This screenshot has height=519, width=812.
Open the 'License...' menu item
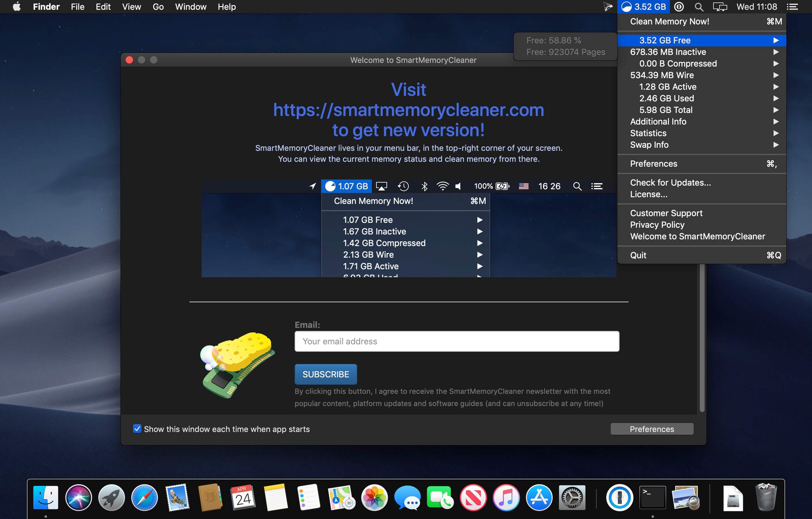[702, 194]
